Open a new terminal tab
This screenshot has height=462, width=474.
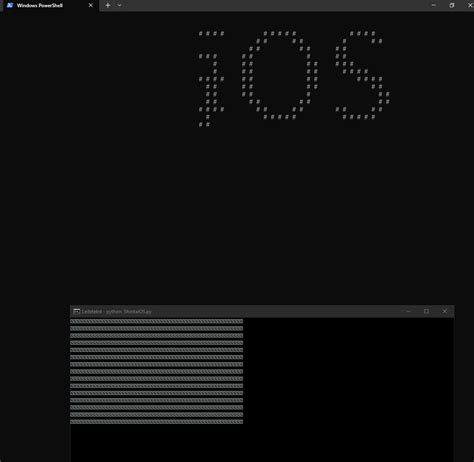(x=108, y=5)
